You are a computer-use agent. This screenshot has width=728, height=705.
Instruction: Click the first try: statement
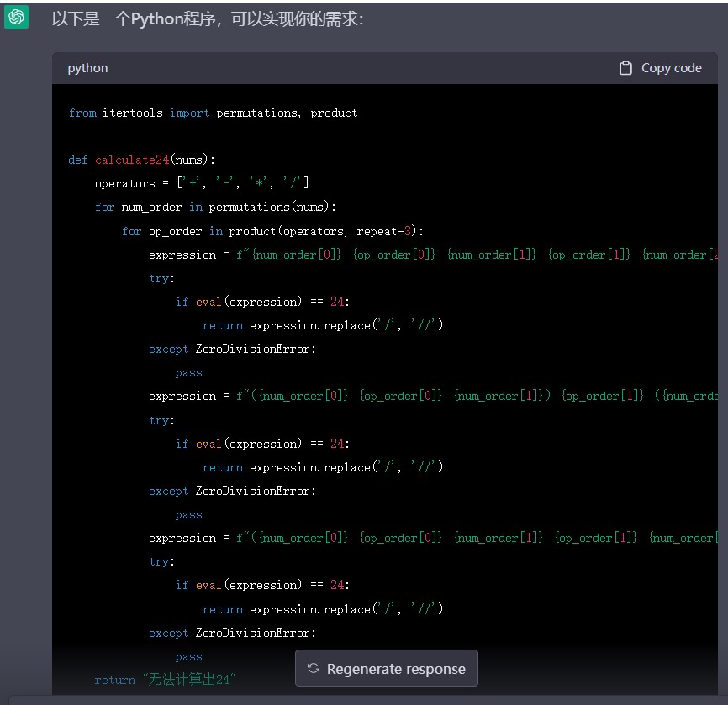[x=161, y=278]
